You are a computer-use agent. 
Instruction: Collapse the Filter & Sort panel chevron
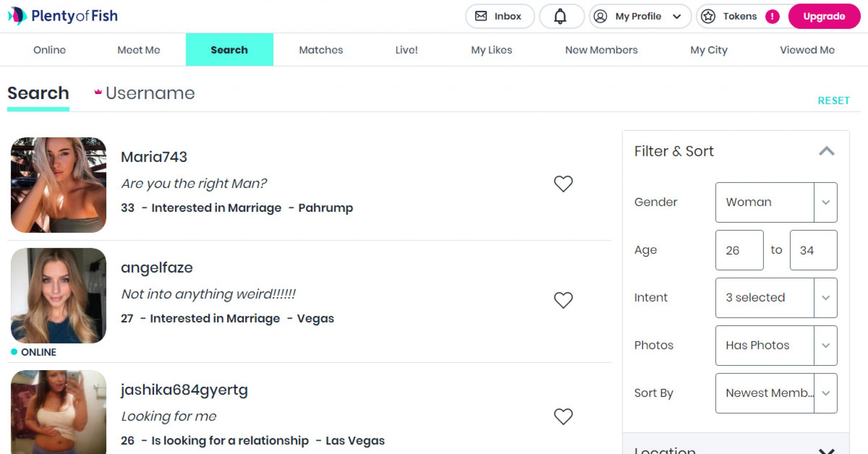coord(826,151)
